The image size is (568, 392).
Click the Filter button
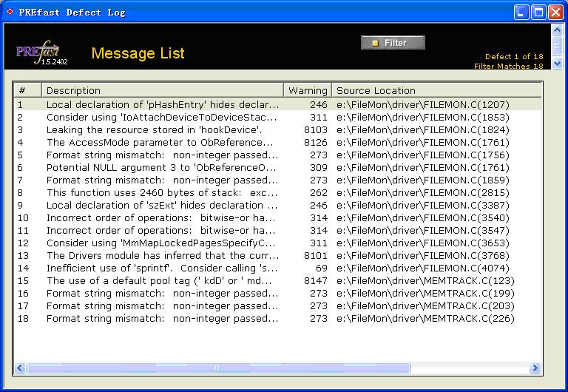pos(393,43)
